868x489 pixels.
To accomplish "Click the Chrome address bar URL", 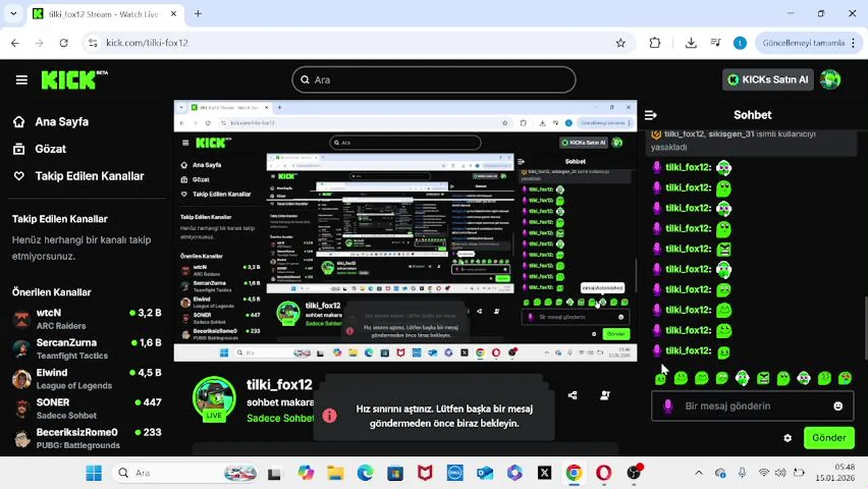I will point(147,43).
